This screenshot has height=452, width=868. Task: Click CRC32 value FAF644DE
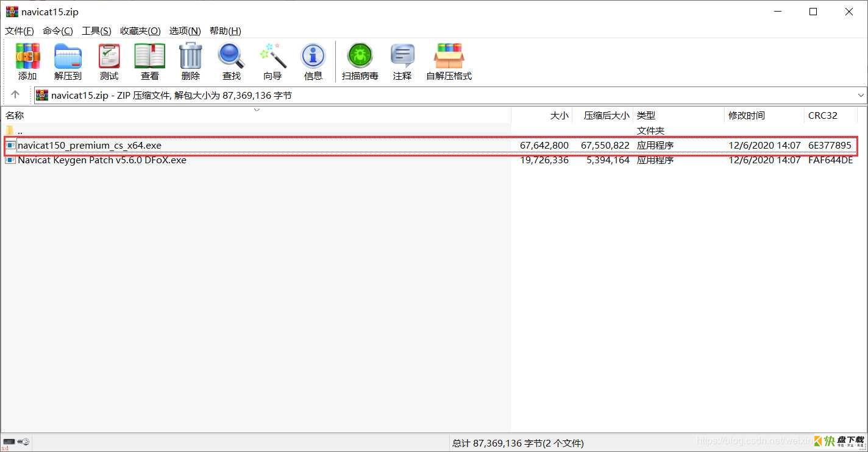pyautogui.click(x=831, y=160)
